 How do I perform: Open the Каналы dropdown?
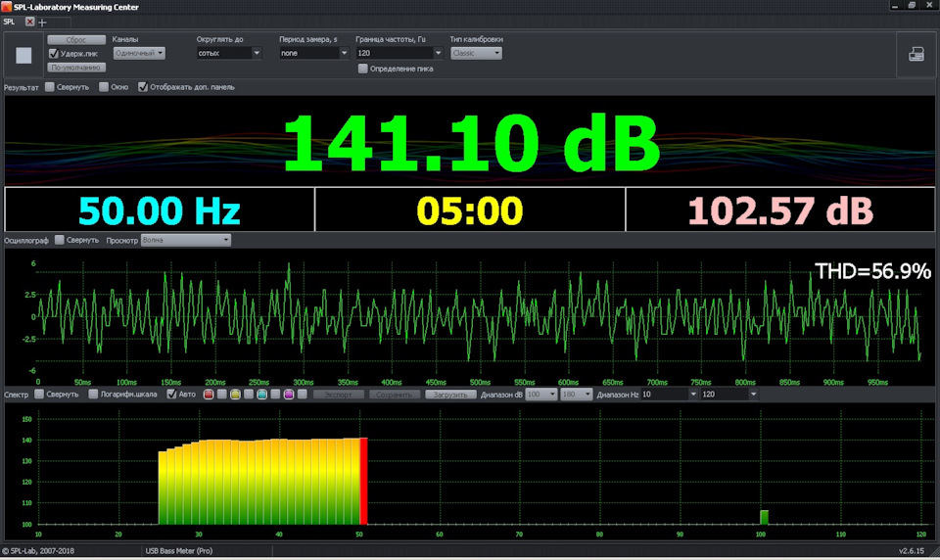coord(138,53)
